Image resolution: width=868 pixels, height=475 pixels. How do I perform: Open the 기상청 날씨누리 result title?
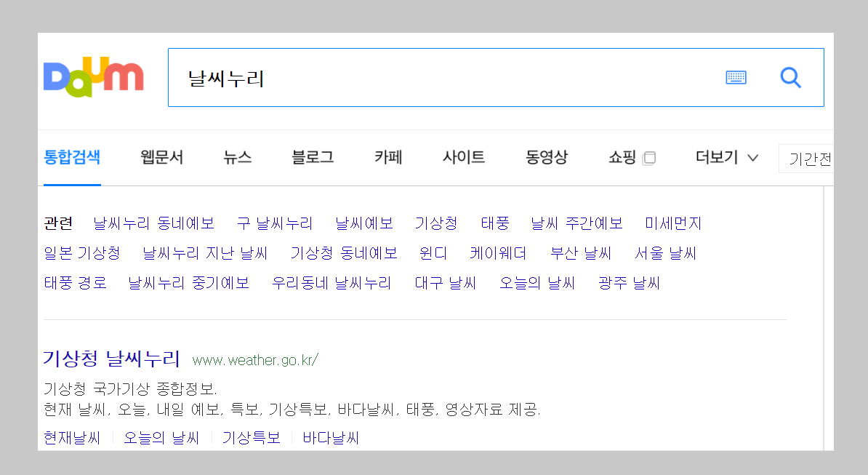pyautogui.click(x=111, y=359)
